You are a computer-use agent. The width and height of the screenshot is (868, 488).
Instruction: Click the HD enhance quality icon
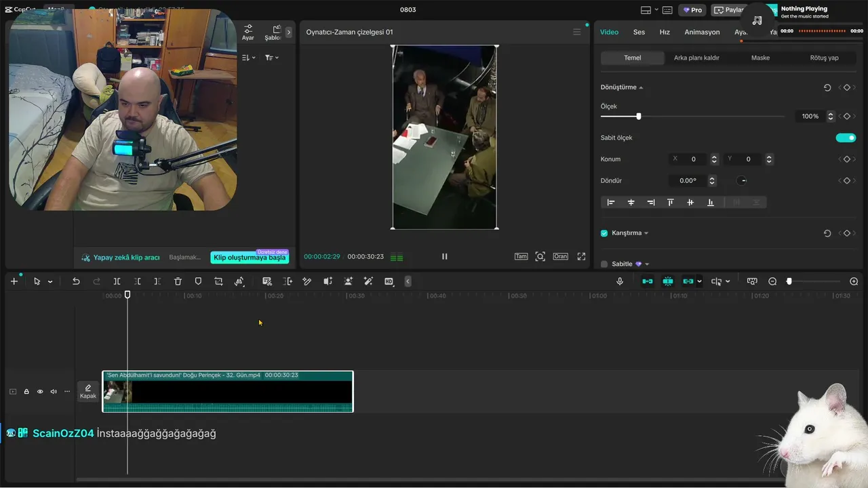(x=389, y=281)
